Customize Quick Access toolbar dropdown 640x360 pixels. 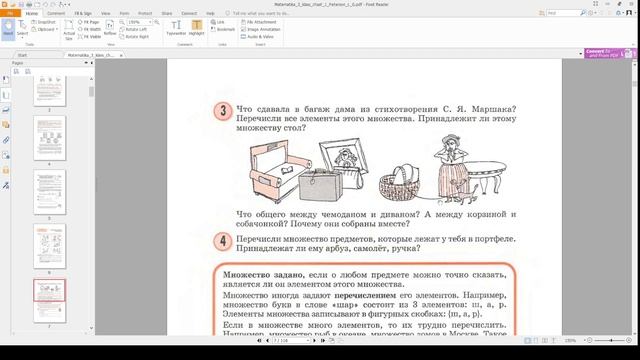(69, 4)
